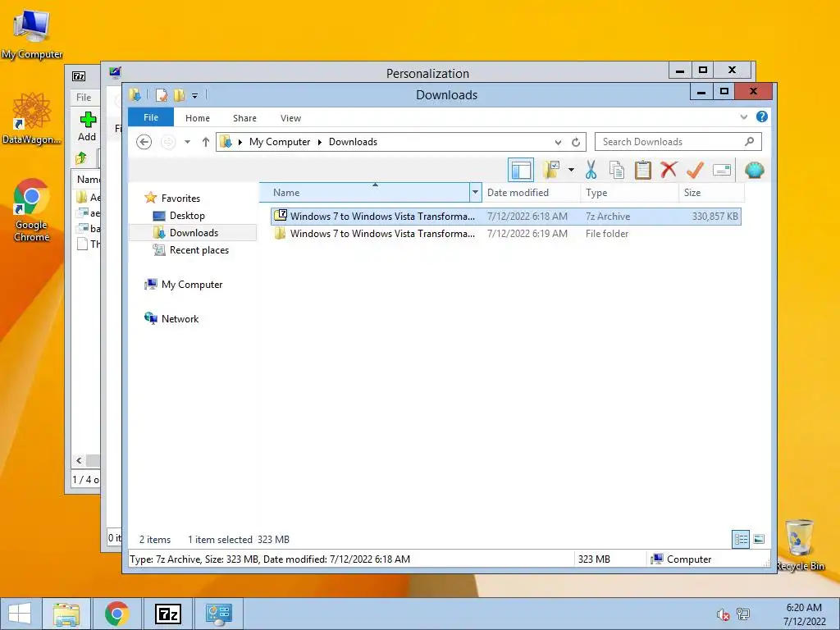Open Recent places in navigation pane
The height and width of the screenshot is (630, 840).
point(190,250)
